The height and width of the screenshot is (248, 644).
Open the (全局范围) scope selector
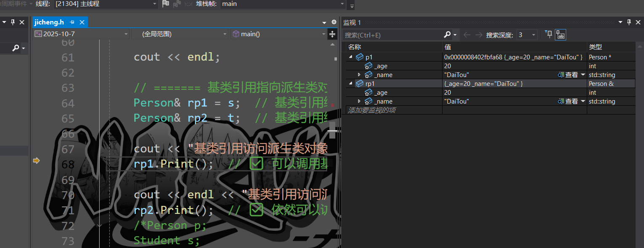tap(225, 34)
